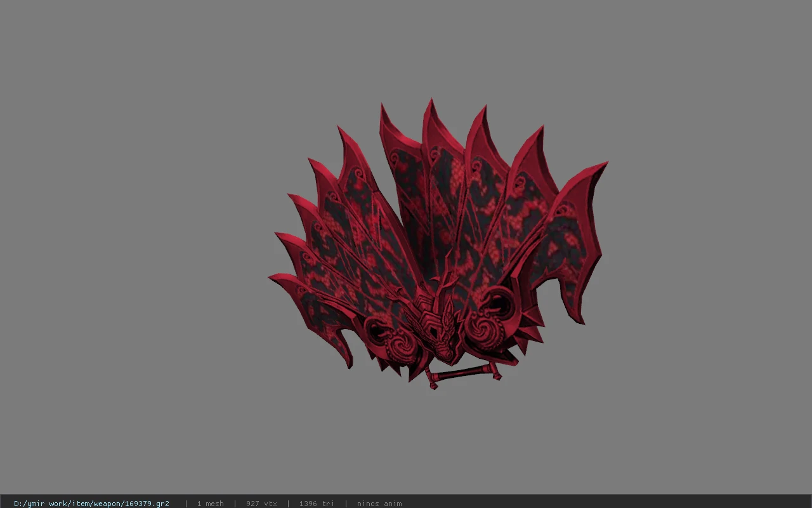This screenshot has height=508, width=812.
Task: Click the "927 vtx" vertex count
Action: tap(261, 504)
